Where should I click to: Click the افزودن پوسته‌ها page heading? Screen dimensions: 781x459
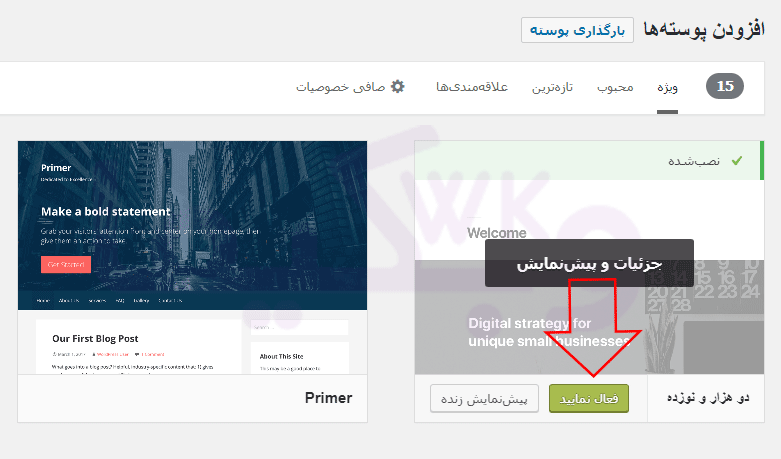tap(704, 29)
